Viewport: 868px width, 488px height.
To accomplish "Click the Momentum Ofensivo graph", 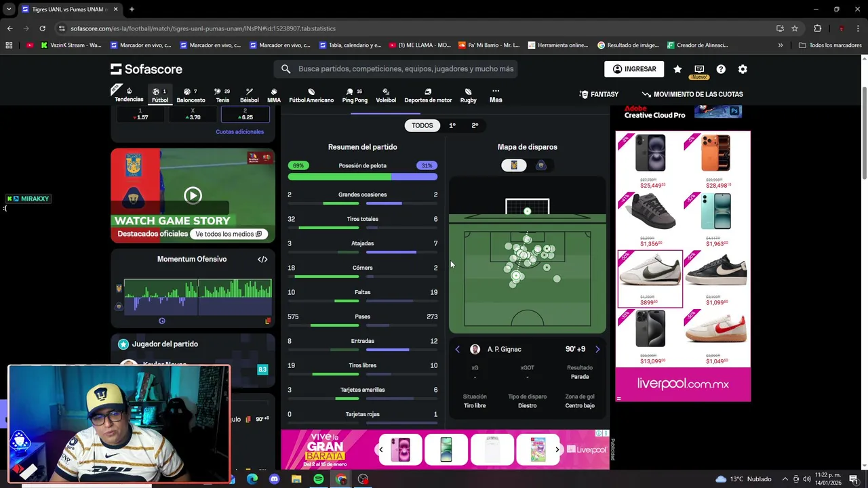I will (x=197, y=296).
